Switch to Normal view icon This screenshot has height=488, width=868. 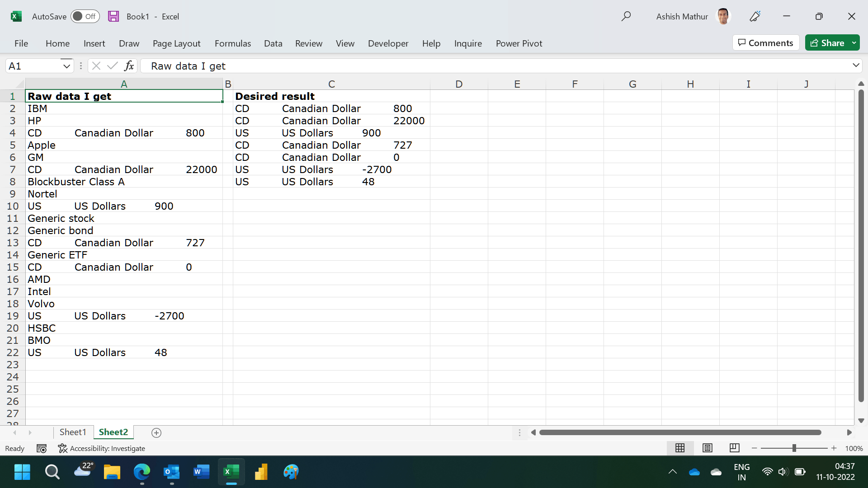pyautogui.click(x=680, y=448)
